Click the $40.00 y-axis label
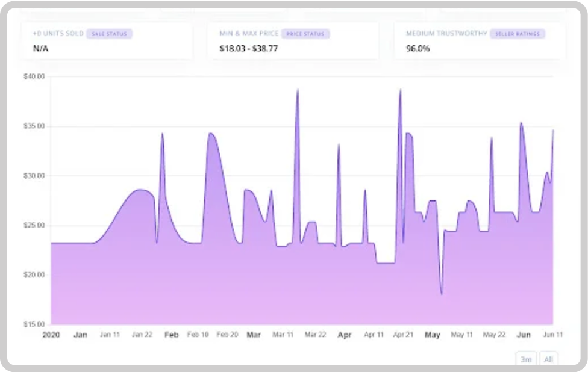This screenshot has height=372, width=588. click(34, 76)
